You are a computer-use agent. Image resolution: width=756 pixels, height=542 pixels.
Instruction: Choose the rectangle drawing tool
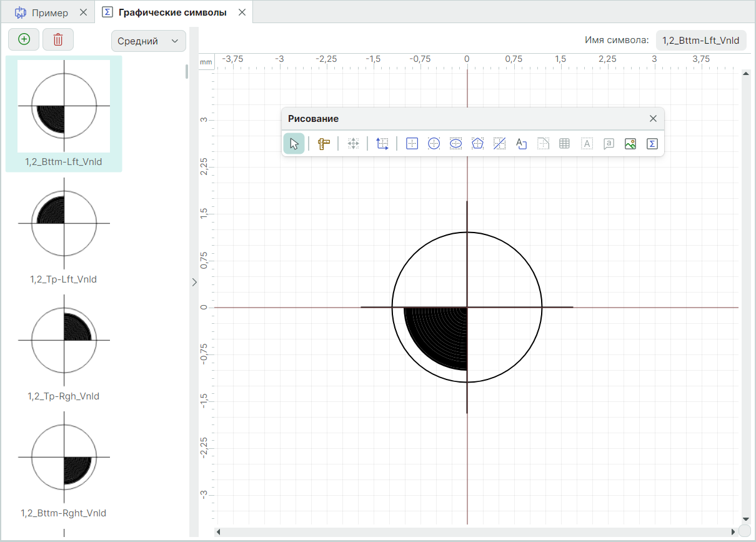(412, 144)
